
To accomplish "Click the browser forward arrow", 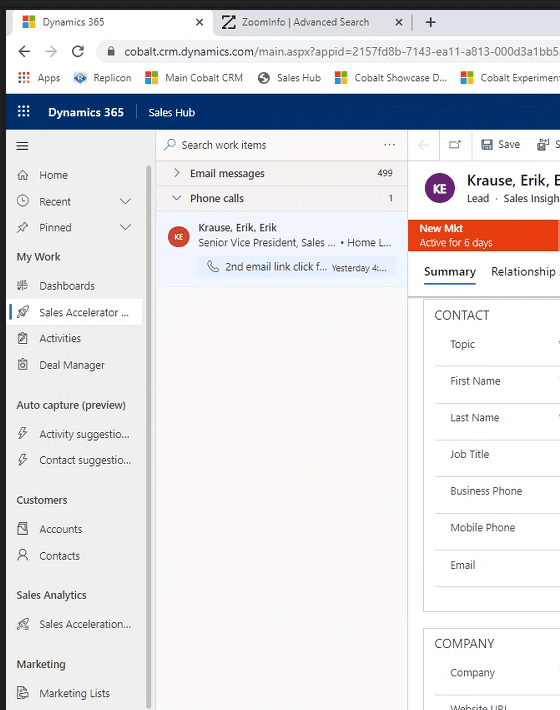I will (x=51, y=52).
